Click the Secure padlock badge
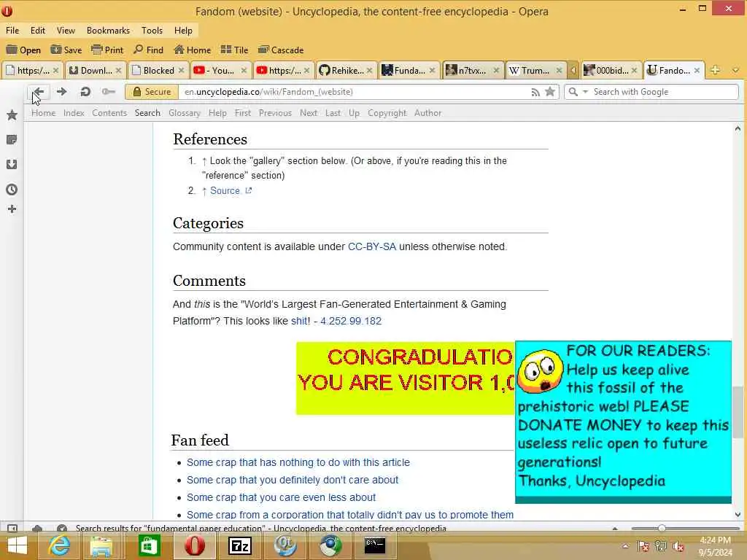The width and height of the screenshot is (747, 560). pos(152,92)
